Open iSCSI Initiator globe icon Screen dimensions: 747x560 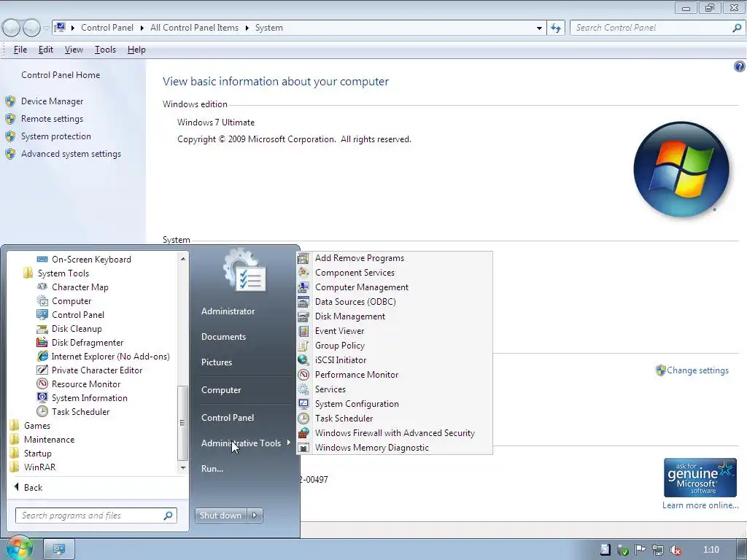pos(303,360)
